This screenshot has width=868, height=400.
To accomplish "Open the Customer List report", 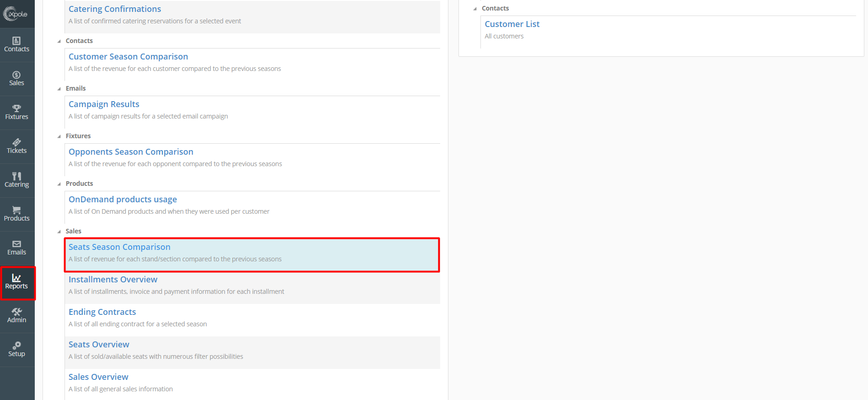I will (512, 24).
